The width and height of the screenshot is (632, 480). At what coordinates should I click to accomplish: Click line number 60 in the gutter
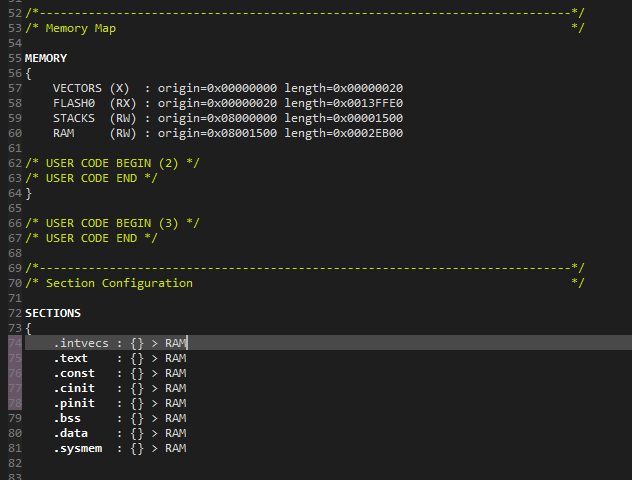15,133
